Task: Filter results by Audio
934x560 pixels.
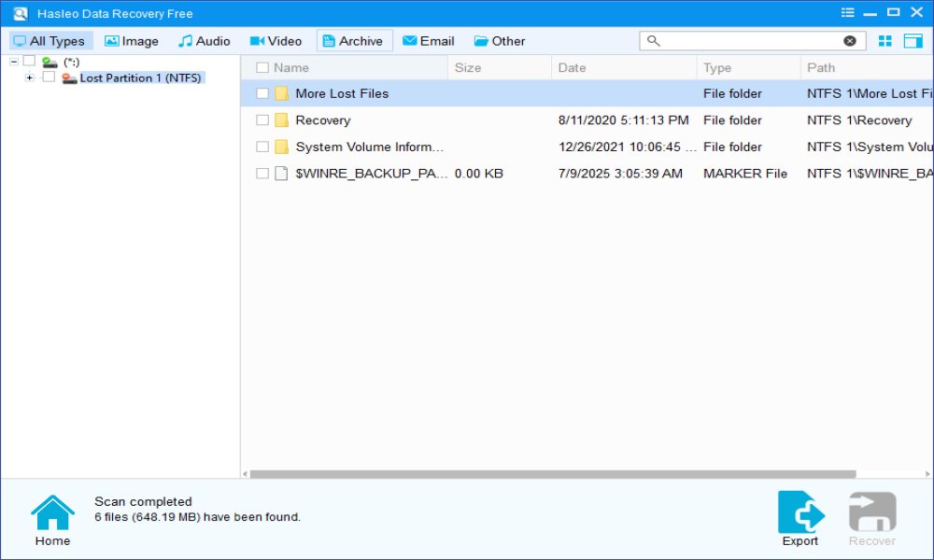Action: [x=205, y=41]
